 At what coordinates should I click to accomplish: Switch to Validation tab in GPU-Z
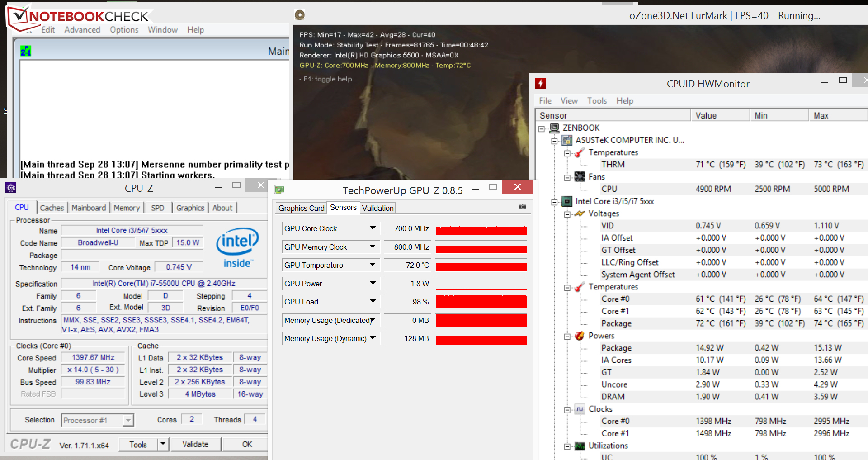tap(378, 208)
